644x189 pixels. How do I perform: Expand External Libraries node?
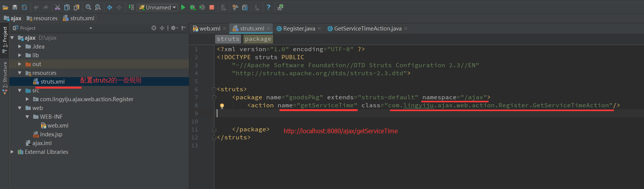tap(12, 152)
